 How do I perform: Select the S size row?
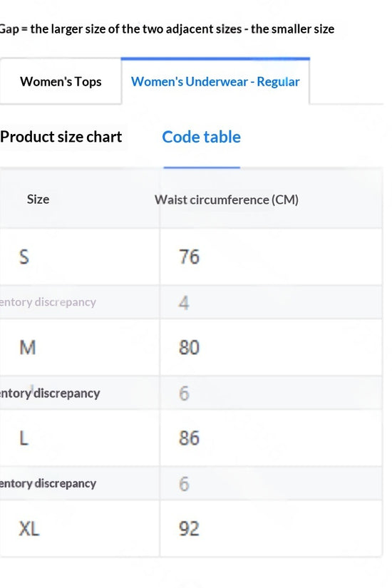pyautogui.click(x=191, y=257)
